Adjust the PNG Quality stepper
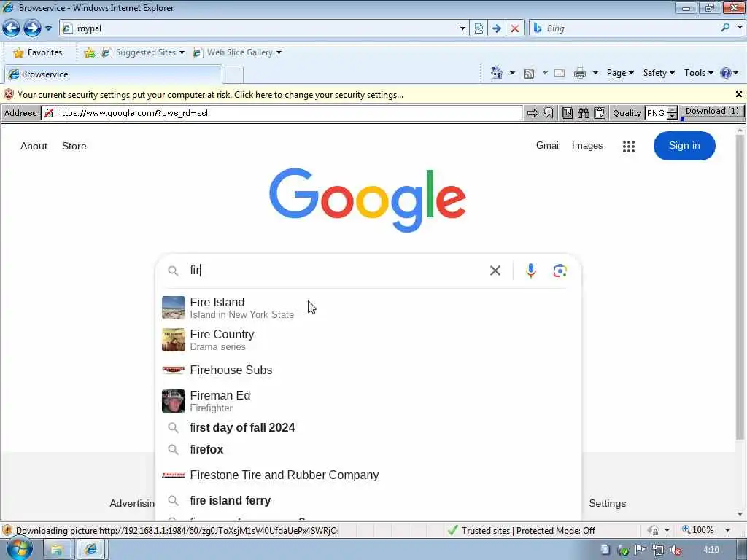The image size is (747, 560). tap(672, 113)
